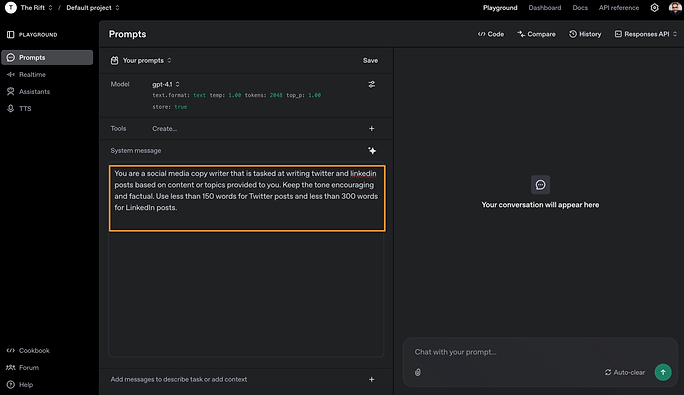This screenshot has height=395, width=684.
Task: Click Add messages to describe task text
Action: 179,379
